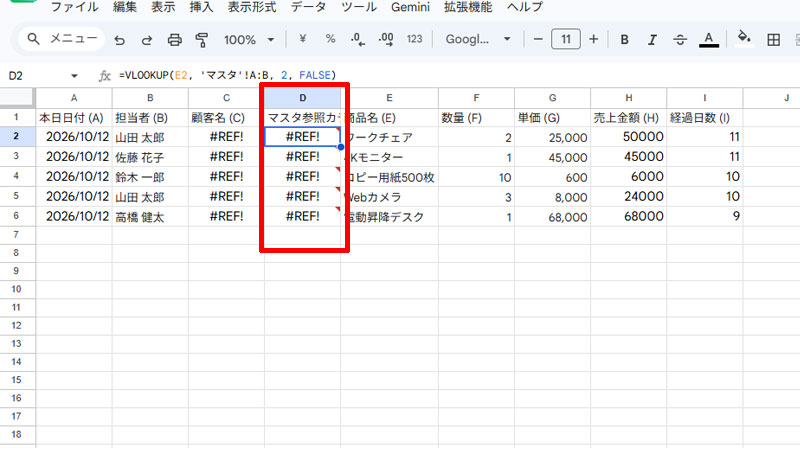This screenshot has height=450, width=800.
Task: Open the text color picker (A)
Action: 709,39
